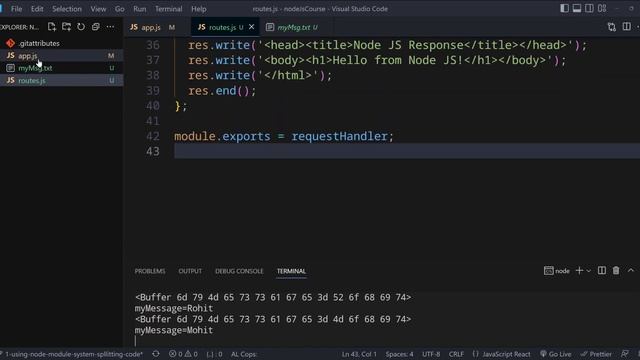
Task: Open the Run menu
Action: pyautogui.click(x=140, y=9)
